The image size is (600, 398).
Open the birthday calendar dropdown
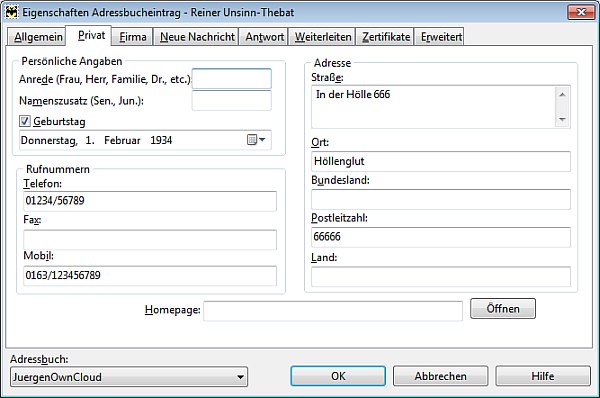tap(256, 140)
